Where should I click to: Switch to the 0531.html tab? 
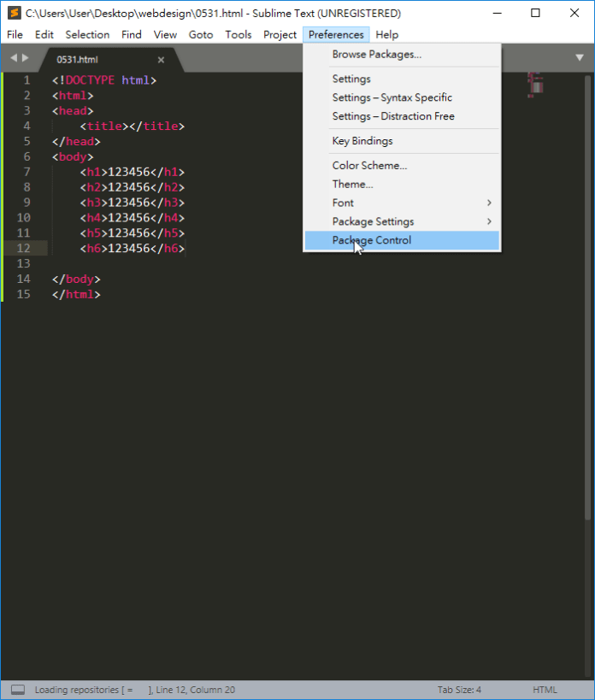[x=85, y=60]
